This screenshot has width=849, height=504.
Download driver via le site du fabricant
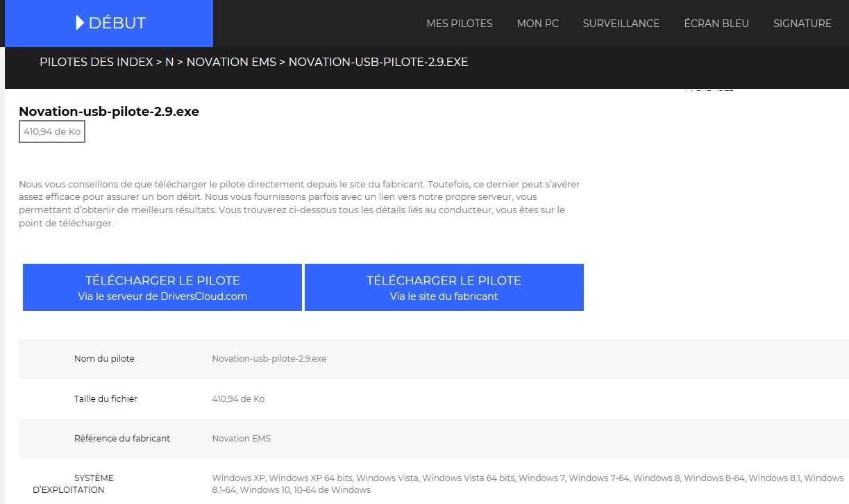coord(444,287)
